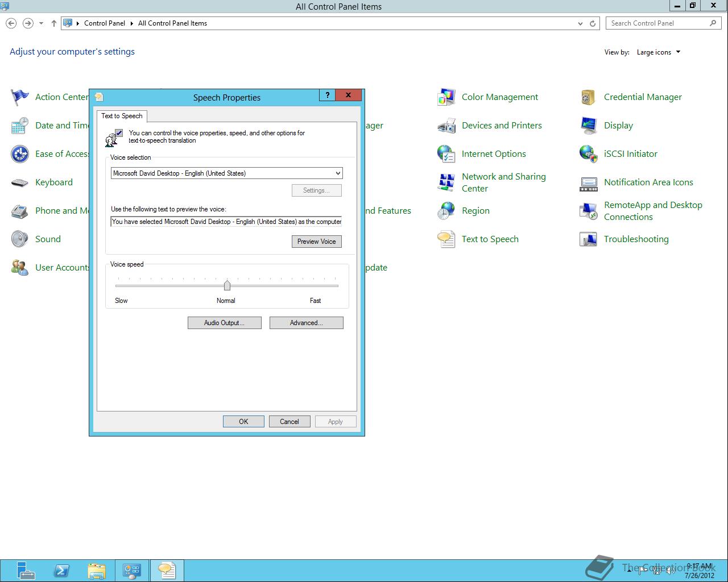The height and width of the screenshot is (582, 728).
Task: Open the Date and Time calendar icon
Action: pos(20,126)
